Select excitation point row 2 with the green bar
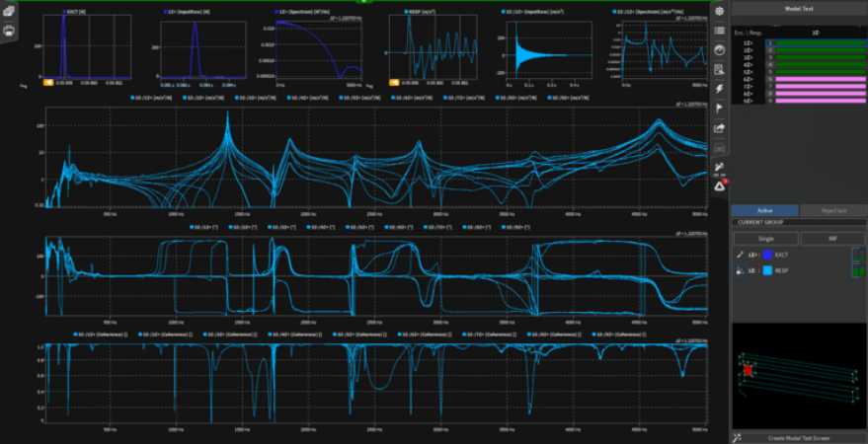Viewport: 868px width, 444px height. pos(817,49)
